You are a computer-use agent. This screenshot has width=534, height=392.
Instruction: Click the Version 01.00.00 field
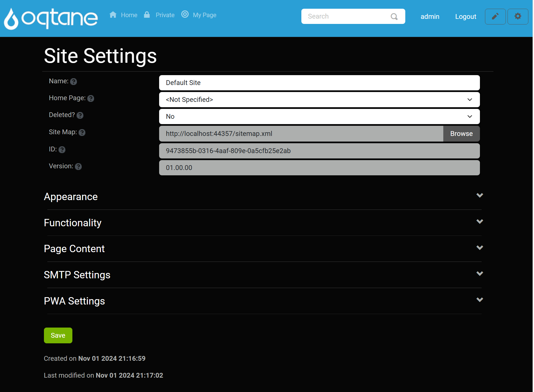[x=319, y=168]
